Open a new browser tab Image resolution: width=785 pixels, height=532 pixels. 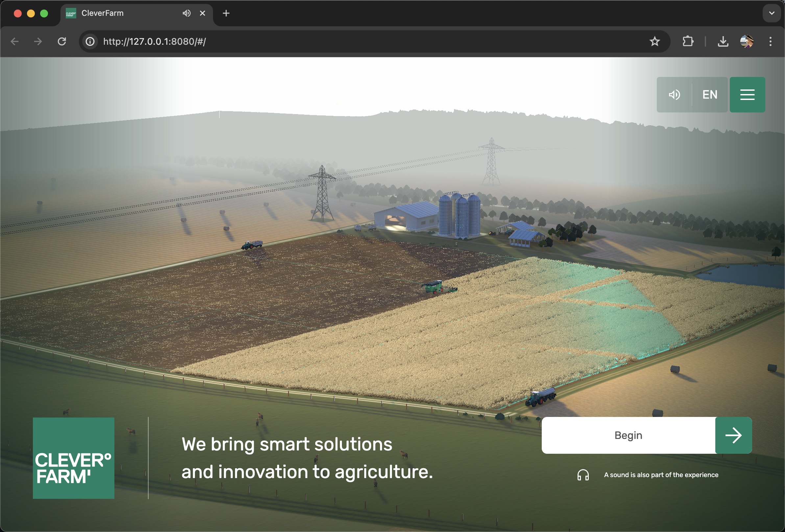click(226, 13)
